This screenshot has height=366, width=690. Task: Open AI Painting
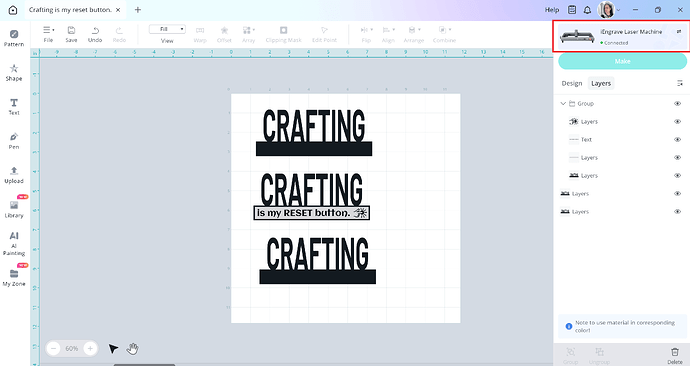point(14,243)
